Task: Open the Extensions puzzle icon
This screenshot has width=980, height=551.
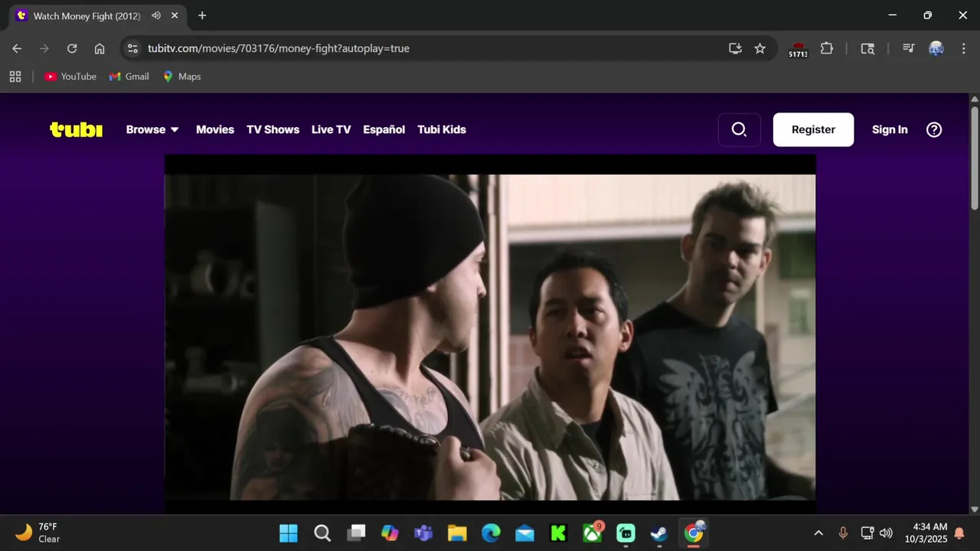Action: pos(827,48)
